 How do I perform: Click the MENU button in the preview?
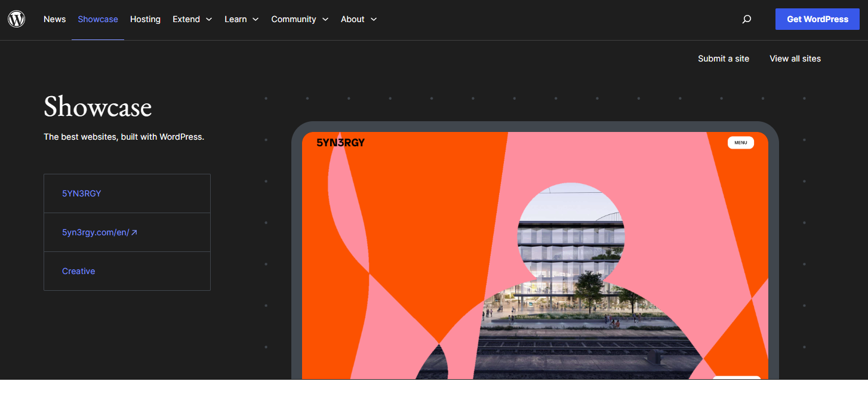(740, 143)
